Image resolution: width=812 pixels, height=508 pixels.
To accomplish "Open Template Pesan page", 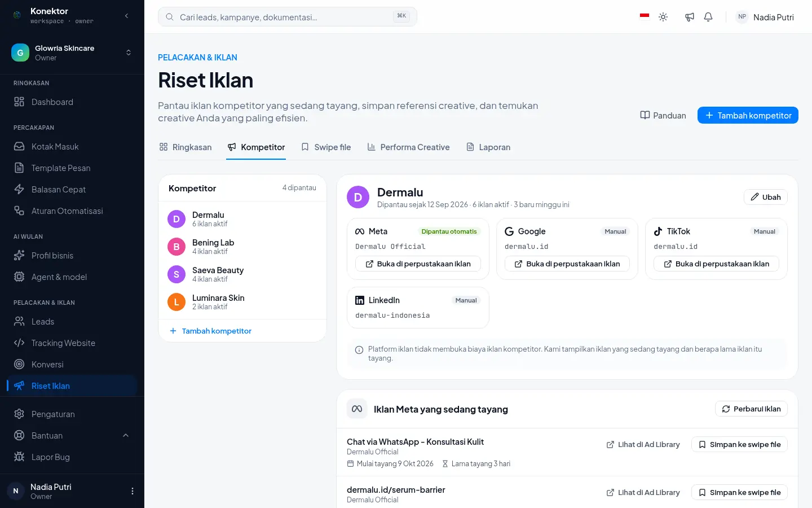I will (72, 168).
